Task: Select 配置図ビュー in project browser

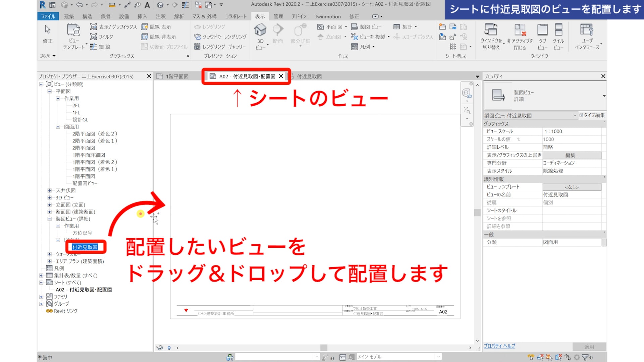Action: (x=85, y=184)
